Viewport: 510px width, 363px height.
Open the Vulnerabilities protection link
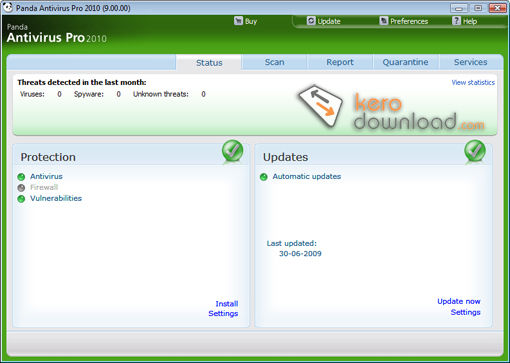[56, 198]
